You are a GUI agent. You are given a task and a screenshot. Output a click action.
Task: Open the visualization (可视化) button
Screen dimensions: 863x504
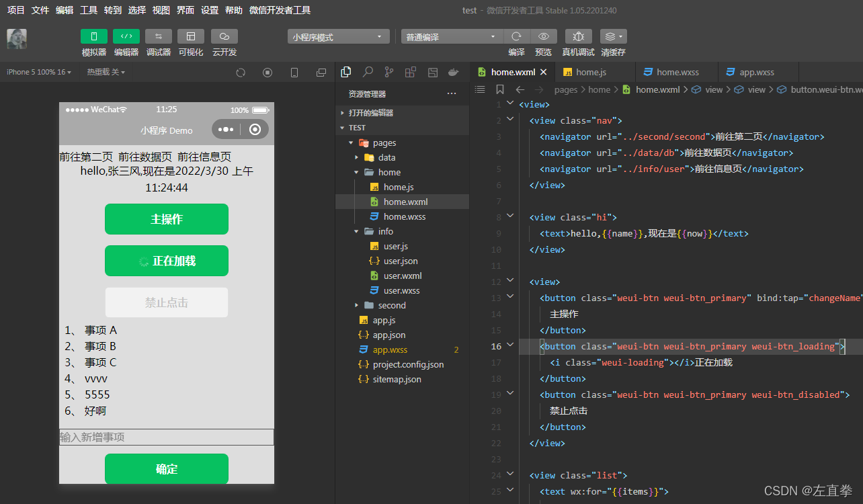[x=191, y=36]
